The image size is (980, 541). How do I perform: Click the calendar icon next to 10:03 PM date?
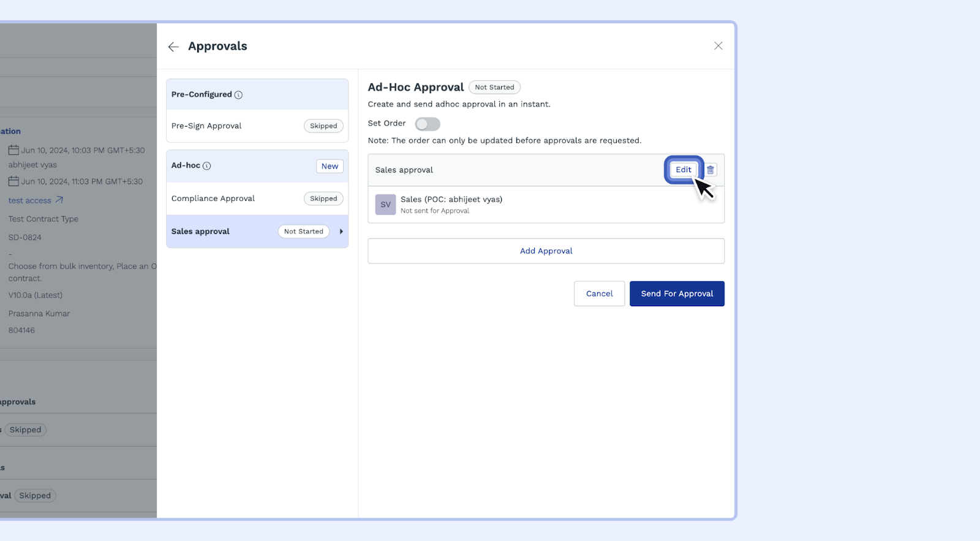(x=13, y=150)
